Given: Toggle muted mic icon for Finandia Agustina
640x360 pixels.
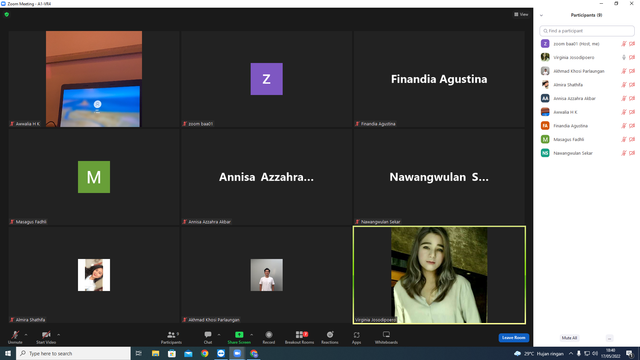Looking at the screenshot, I should coord(624,126).
